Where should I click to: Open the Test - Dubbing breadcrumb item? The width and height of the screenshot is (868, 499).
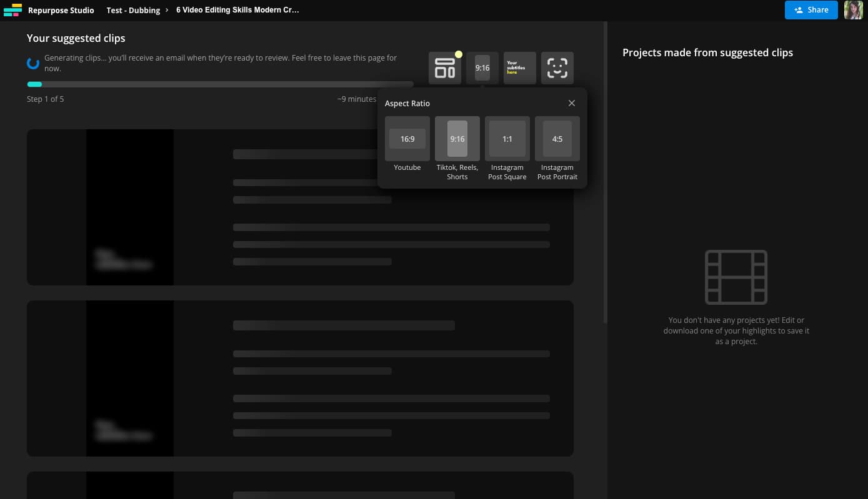coord(133,10)
